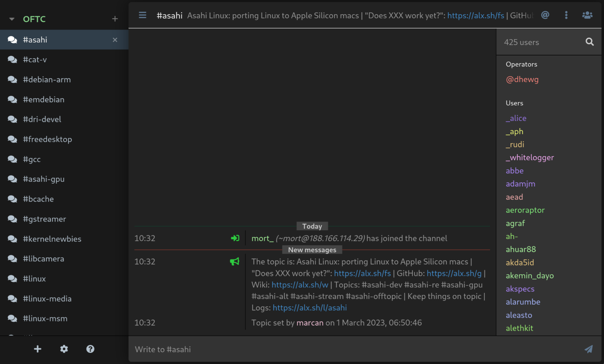Switch to the #dri-devel channel
Image resolution: width=604 pixels, height=364 pixels.
tap(42, 119)
